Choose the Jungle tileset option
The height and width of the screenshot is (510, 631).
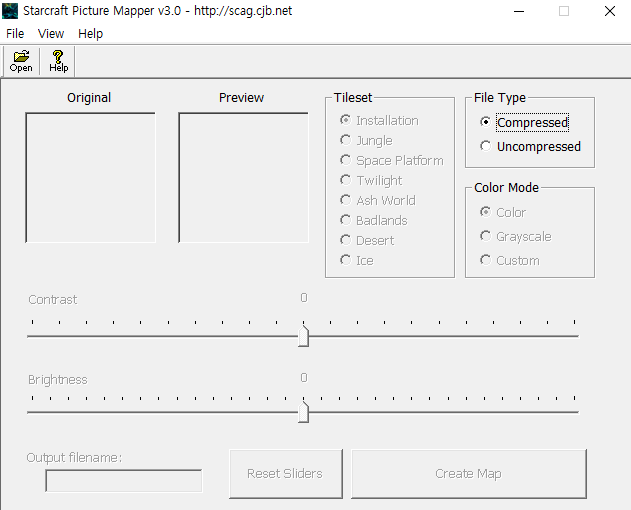pos(346,141)
